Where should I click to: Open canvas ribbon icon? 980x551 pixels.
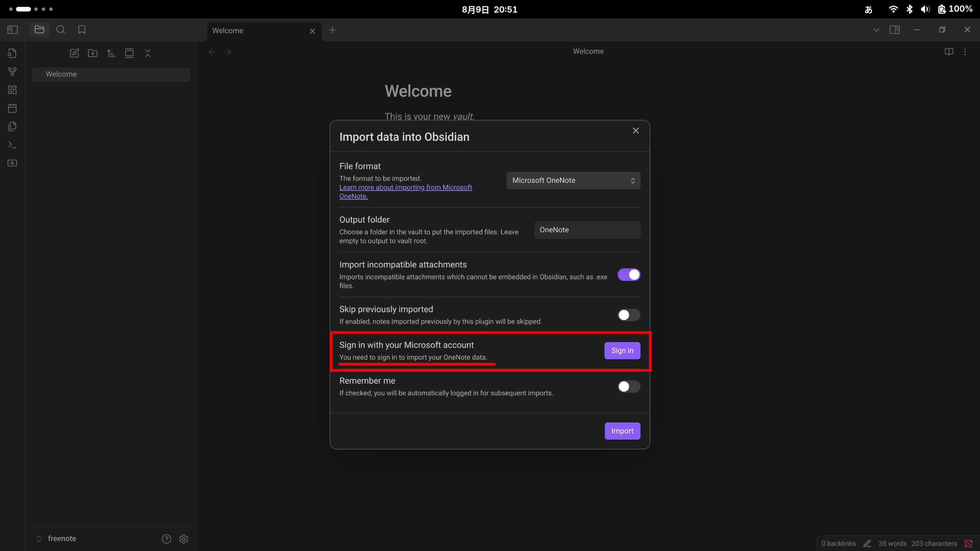pyautogui.click(x=12, y=90)
